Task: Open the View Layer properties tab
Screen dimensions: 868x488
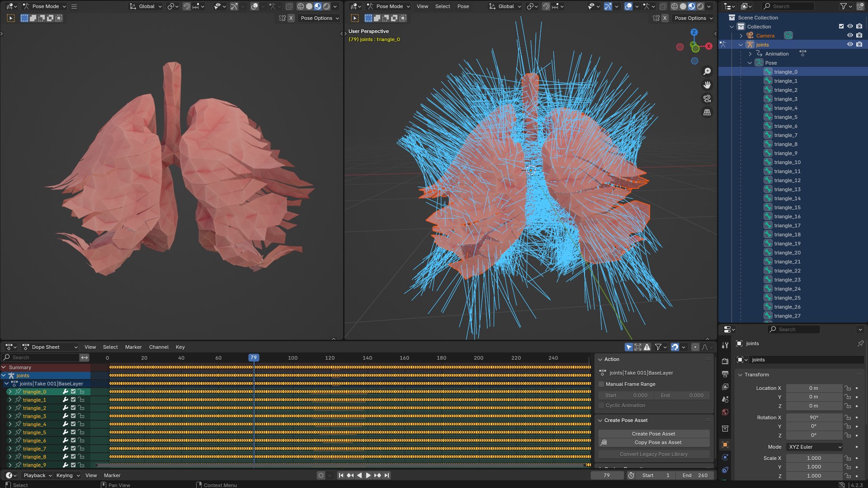Action: [725, 386]
